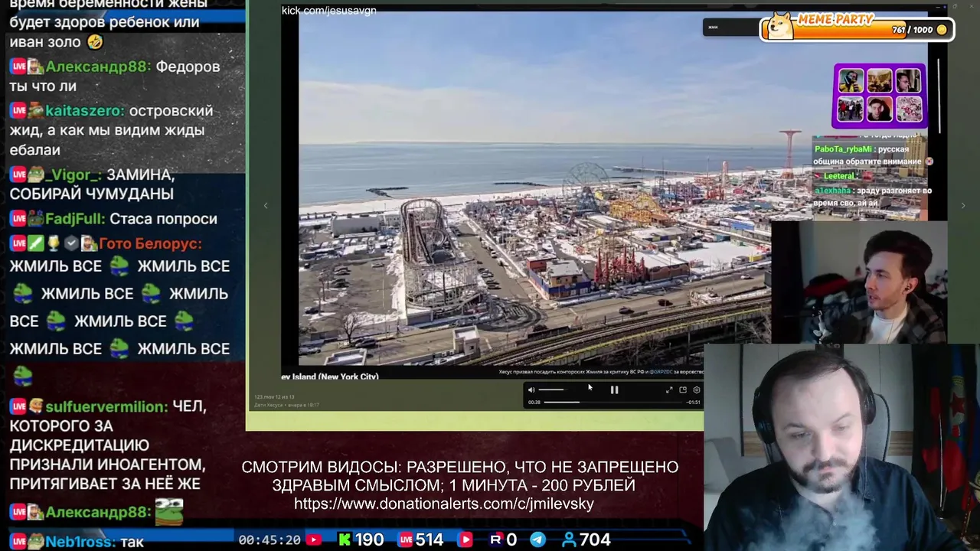The width and height of the screenshot is (980, 551).
Task: Click the stream timer 00:45:20
Action: [269, 540]
